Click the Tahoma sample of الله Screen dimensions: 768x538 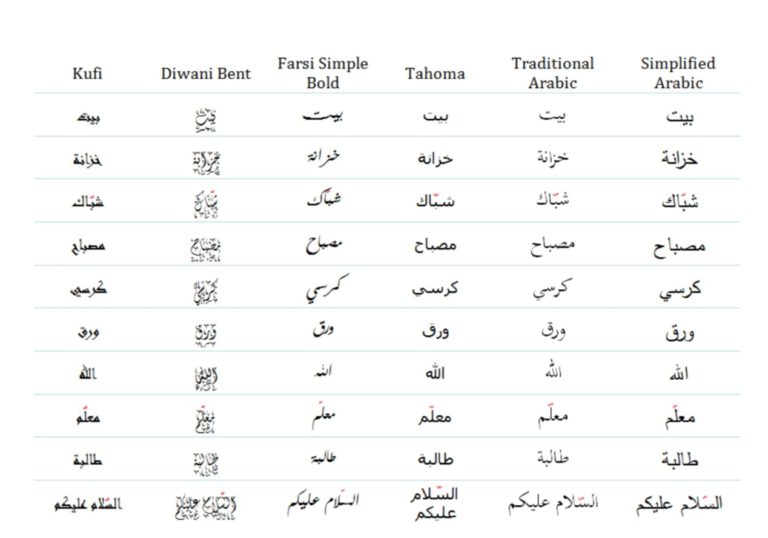pos(434,374)
